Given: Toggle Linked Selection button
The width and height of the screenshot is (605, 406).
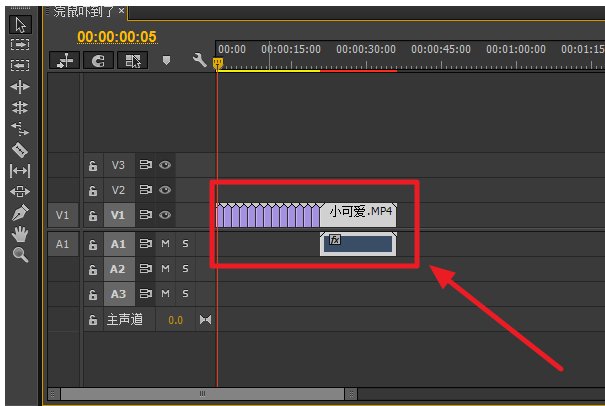Looking at the screenshot, I should pos(132,61).
